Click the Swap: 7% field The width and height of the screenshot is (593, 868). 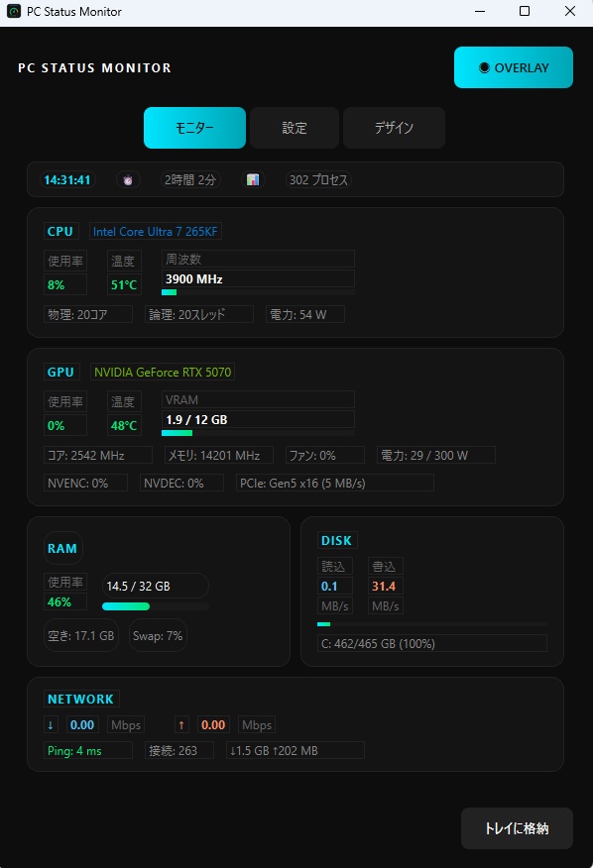[157, 635]
